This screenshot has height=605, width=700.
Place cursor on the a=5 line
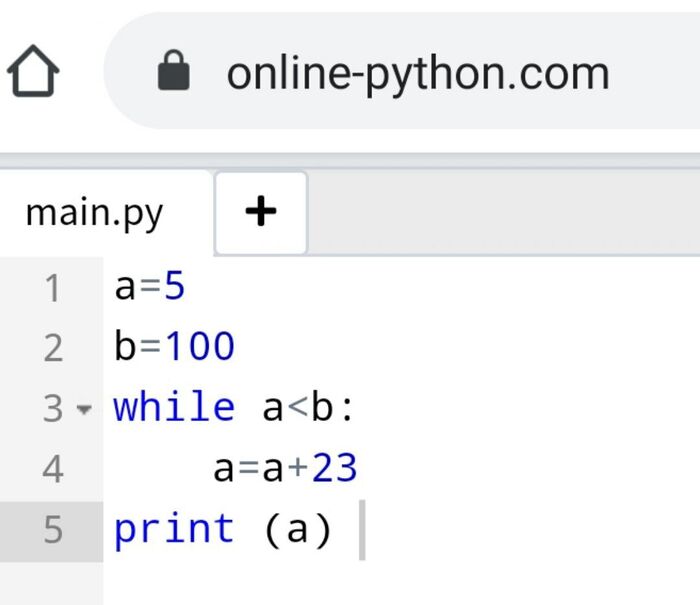click(151, 288)
